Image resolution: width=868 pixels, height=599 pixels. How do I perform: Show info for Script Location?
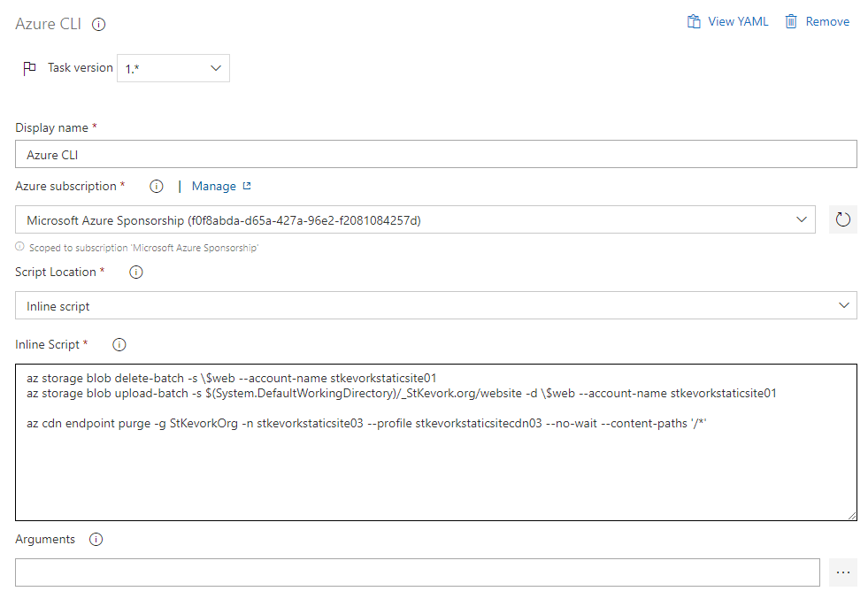(136, 273)
